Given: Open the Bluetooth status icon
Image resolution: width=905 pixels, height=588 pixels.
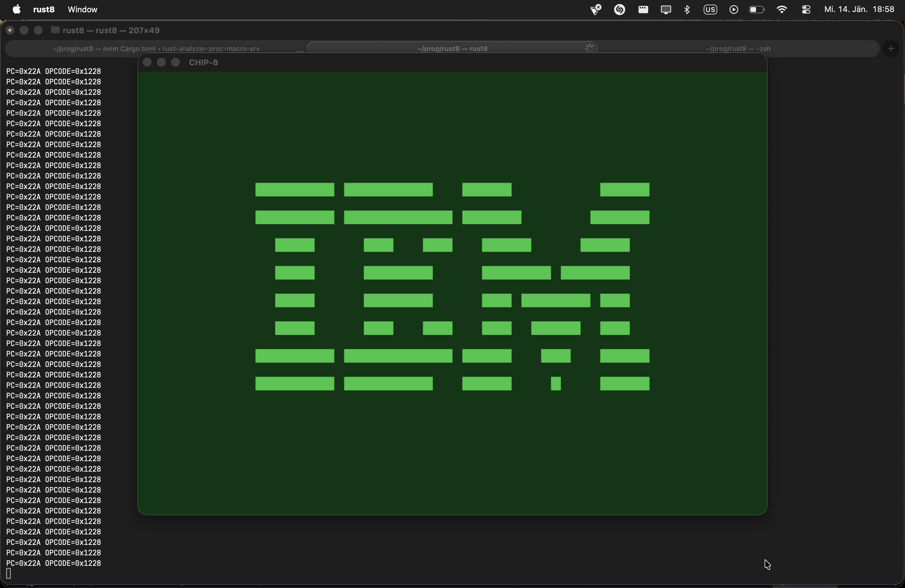Looking at the screenshot, I should click(x=687, y=9).
